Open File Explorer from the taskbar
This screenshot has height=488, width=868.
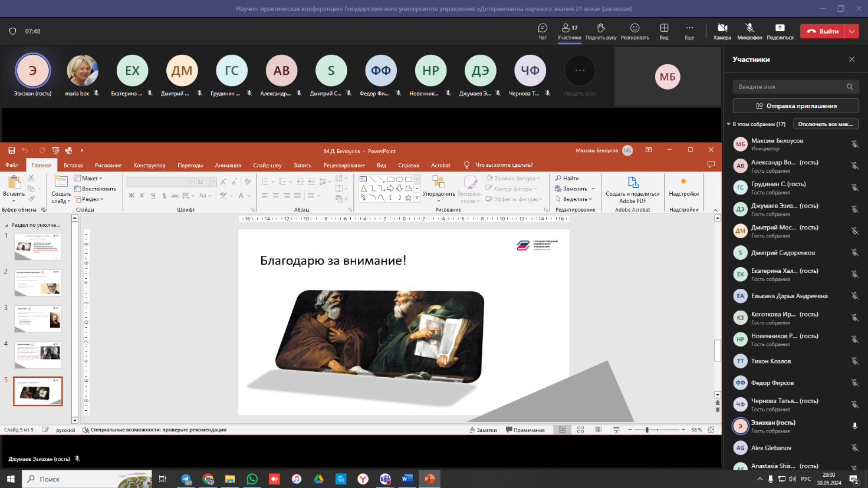point(230,479)
